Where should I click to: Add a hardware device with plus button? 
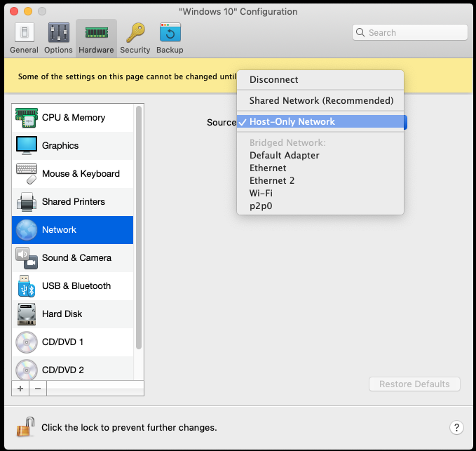click(x=20, y=389)
